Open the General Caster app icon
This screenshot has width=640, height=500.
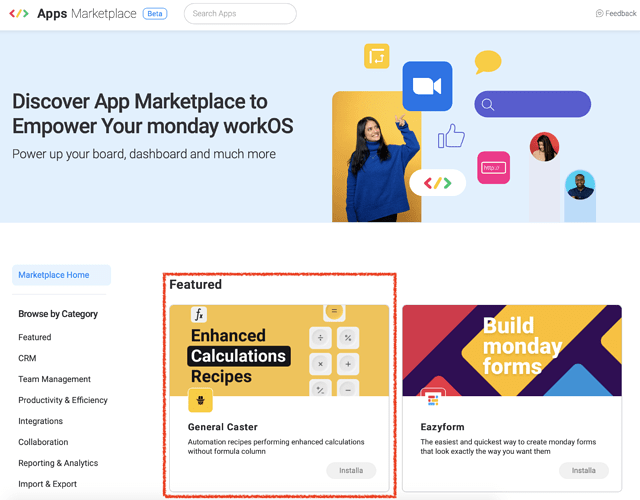pyautogui.click(x=200, y=400)
